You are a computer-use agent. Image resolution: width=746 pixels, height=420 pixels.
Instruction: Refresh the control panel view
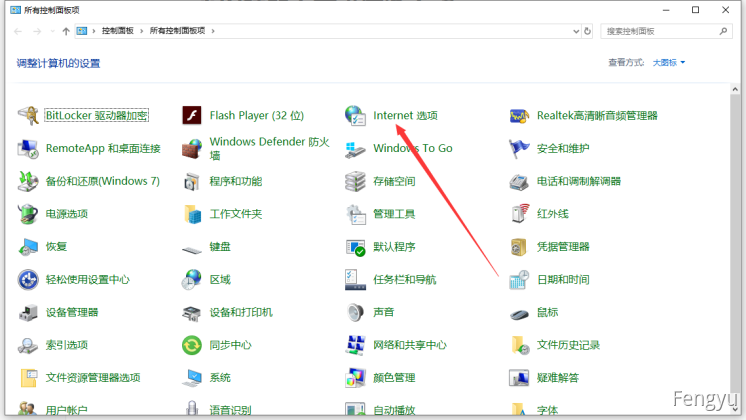(588, 31)
